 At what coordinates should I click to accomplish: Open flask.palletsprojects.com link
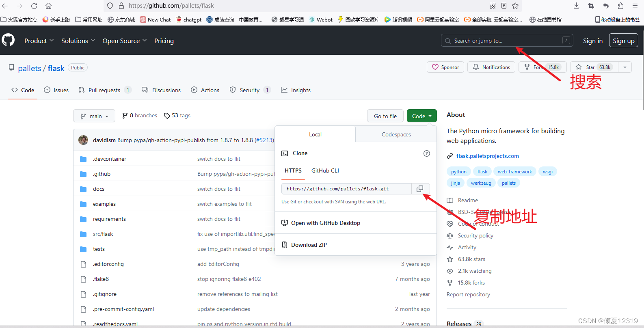pyautogui.click(x=488, y=156)
